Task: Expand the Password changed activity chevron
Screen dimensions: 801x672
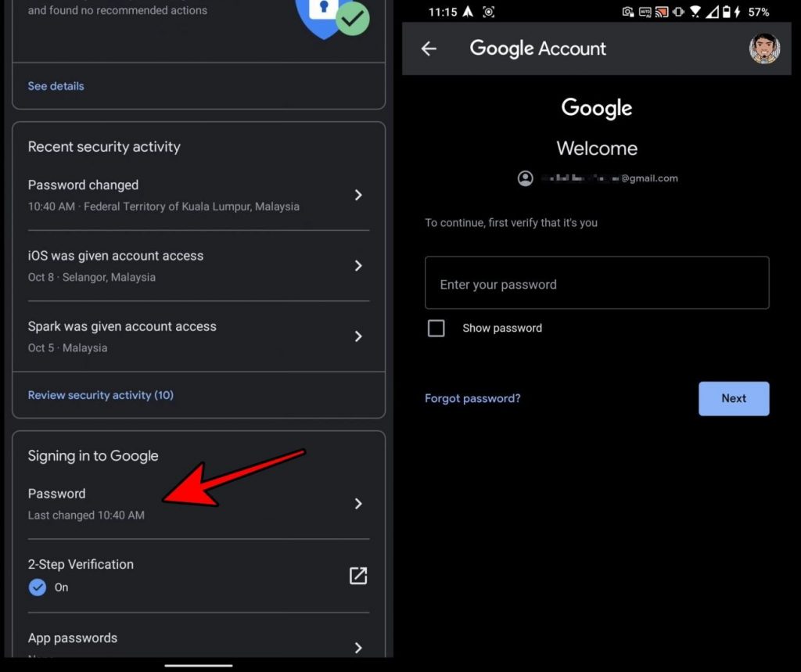Action: 358,195
